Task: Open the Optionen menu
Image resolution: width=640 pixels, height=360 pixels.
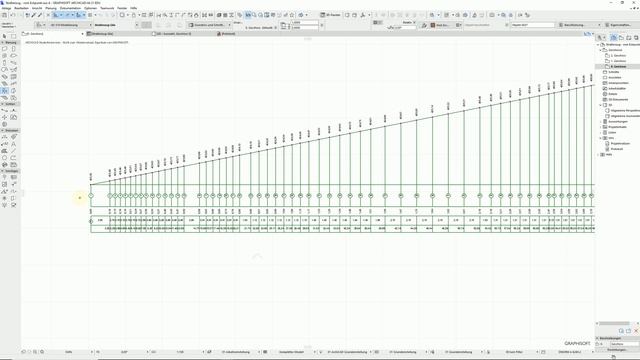Action: (91, 8)
